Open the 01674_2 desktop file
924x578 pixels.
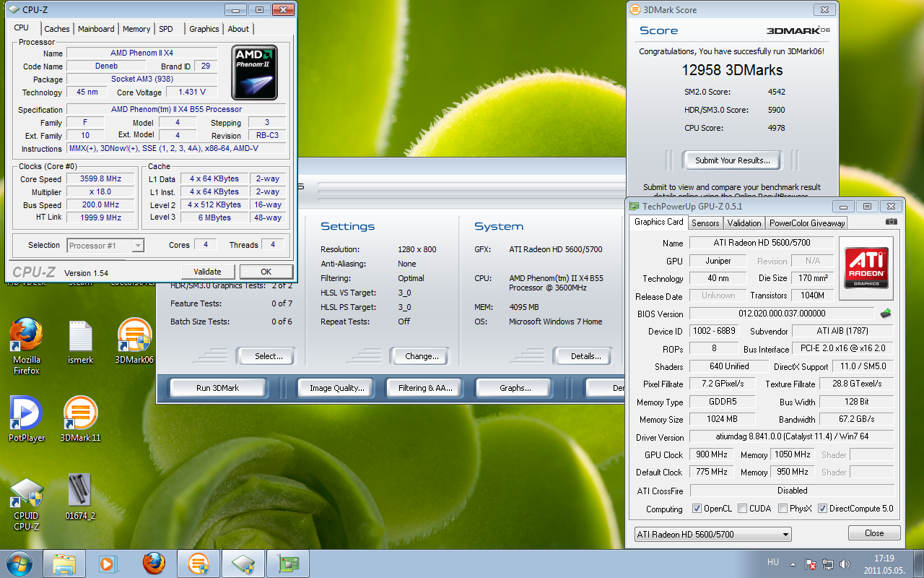point(81,498)
